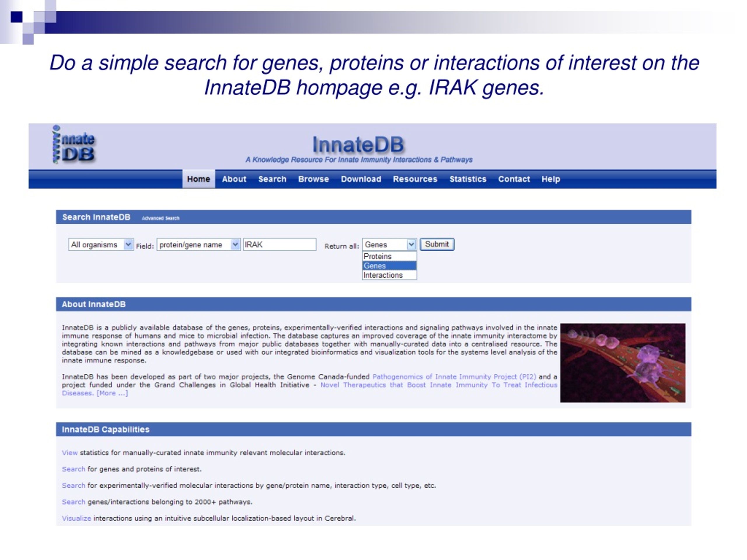Image resolution: width=747 pixels, height=560 pixels.
Task: Open the Resources menu item
Action: pyautogui.click(x=415, y=179)
